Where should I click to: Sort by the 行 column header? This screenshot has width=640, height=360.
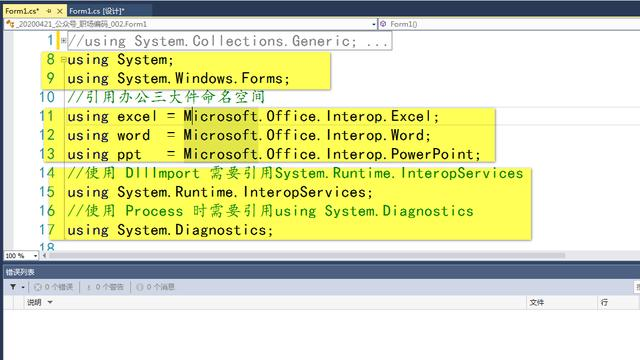pyautogui.click(x=604, y=302)
